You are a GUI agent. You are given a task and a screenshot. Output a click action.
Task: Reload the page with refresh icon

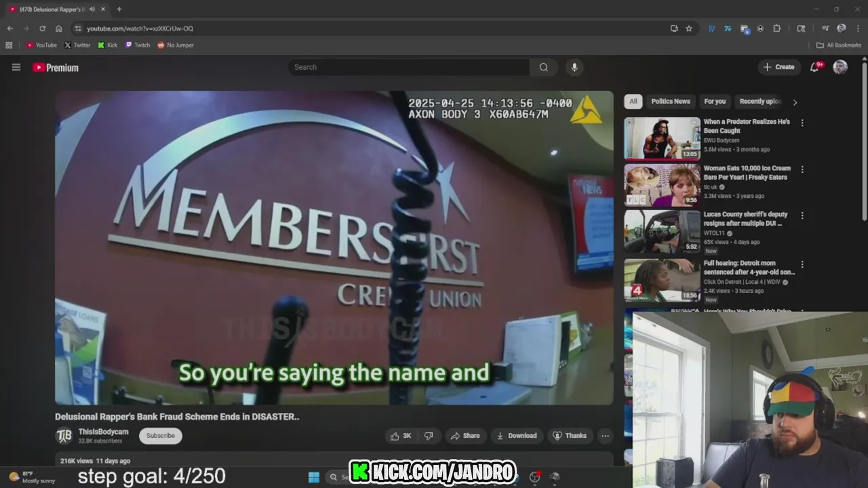point(42,28)
